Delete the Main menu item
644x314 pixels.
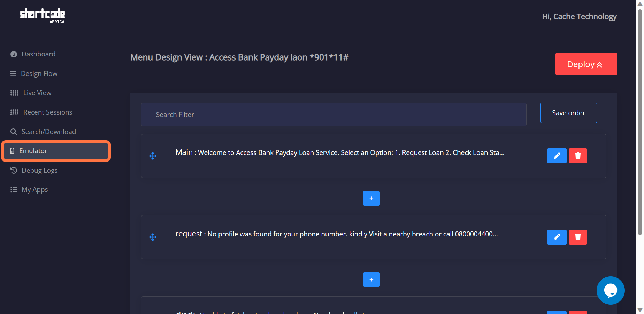tap(578, 156)
